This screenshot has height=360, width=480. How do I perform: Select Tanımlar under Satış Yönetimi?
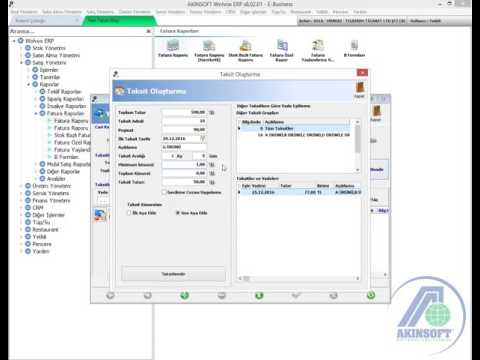pos(50,77)
